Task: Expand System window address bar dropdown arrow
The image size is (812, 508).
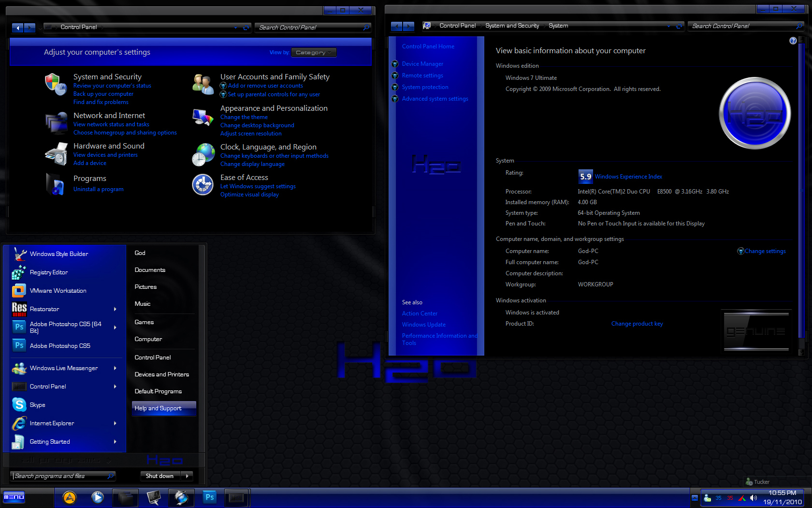Action: click(669, 26)
